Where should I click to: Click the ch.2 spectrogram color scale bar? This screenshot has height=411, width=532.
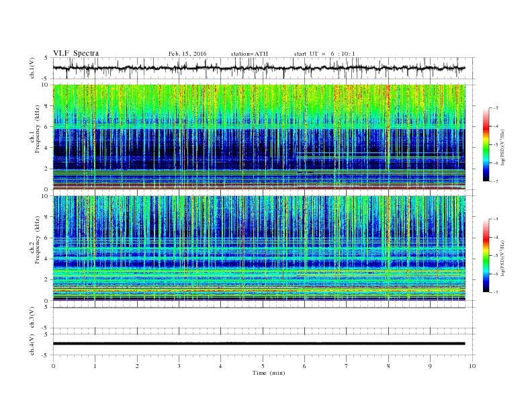(x=486, y=255)
